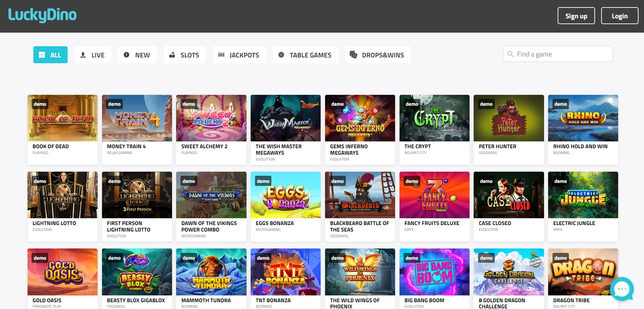
Task: Click the LuckyDino logo
Action: coord(43,15)
